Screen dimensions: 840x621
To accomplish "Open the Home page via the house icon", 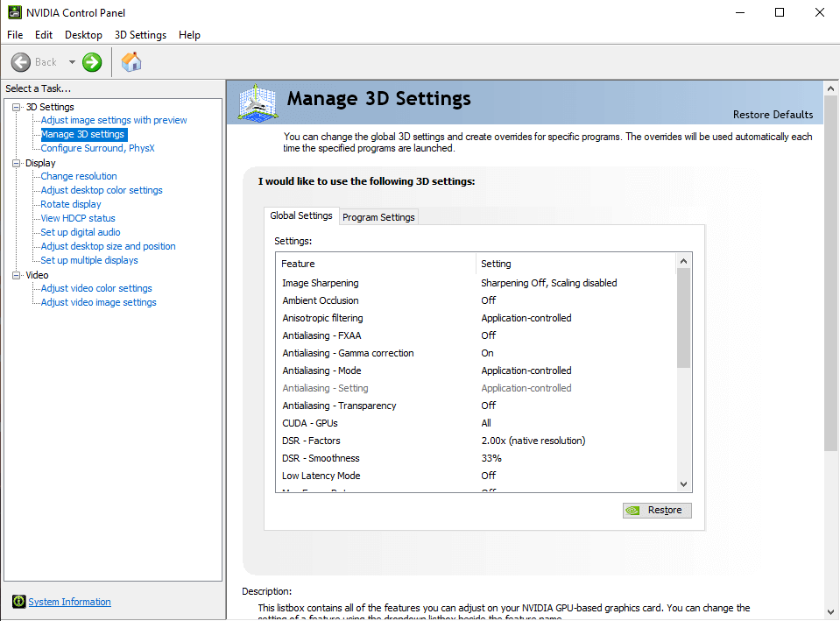I will click(131, 61).
